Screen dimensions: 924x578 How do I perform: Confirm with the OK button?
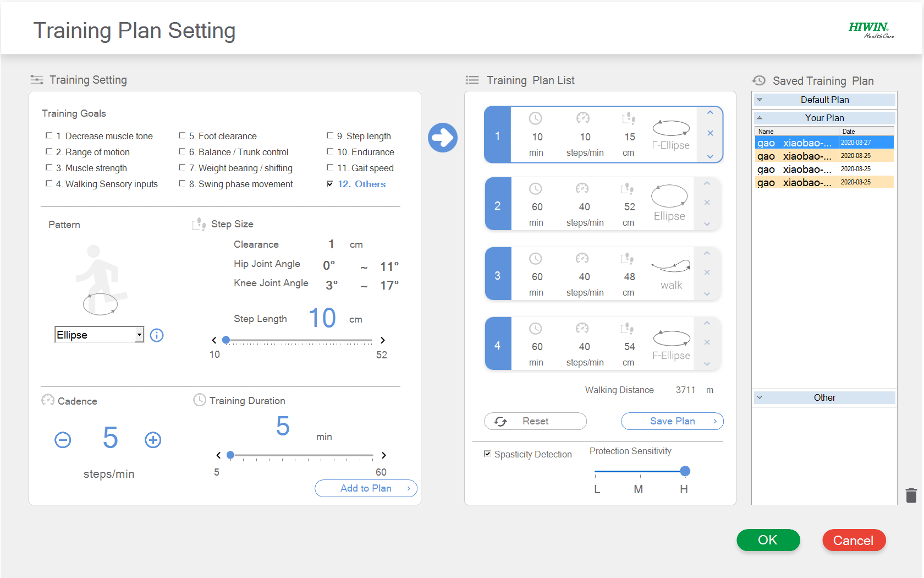point(768,540)
